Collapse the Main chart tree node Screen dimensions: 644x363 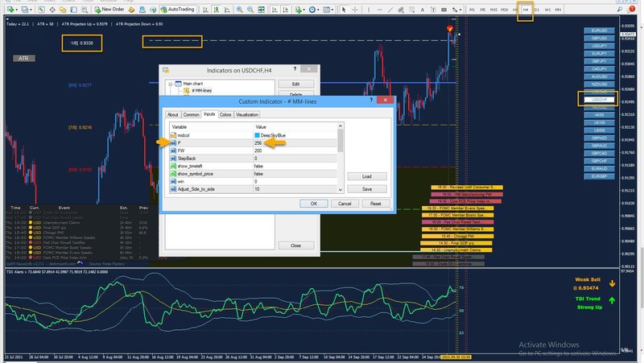coord(171,84)
